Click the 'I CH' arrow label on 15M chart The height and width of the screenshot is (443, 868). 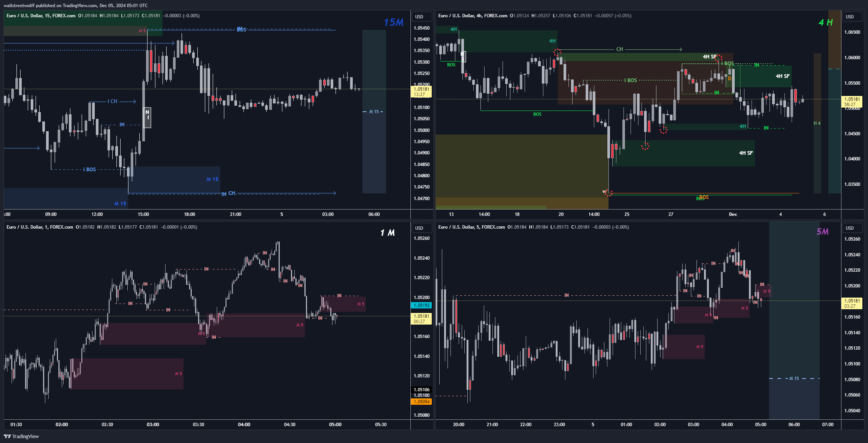[x=112, y=101]
